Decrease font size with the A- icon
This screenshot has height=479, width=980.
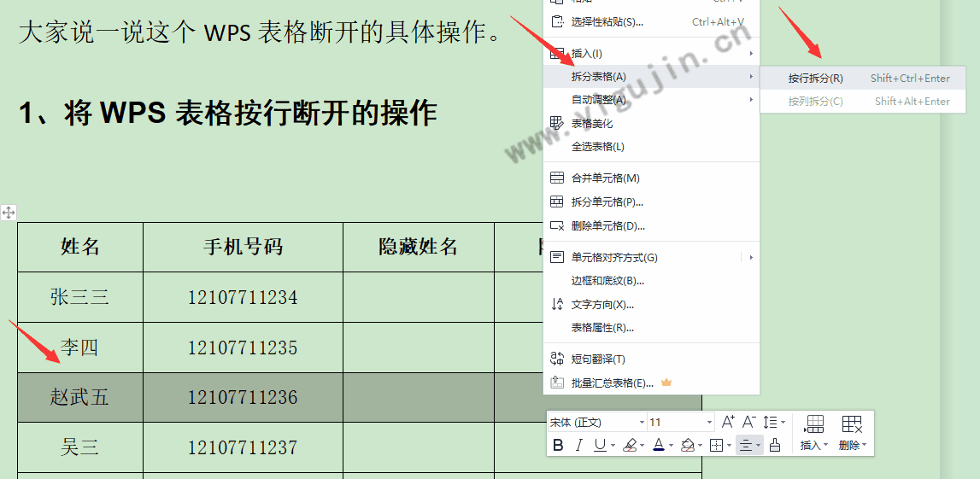(750, 422)
